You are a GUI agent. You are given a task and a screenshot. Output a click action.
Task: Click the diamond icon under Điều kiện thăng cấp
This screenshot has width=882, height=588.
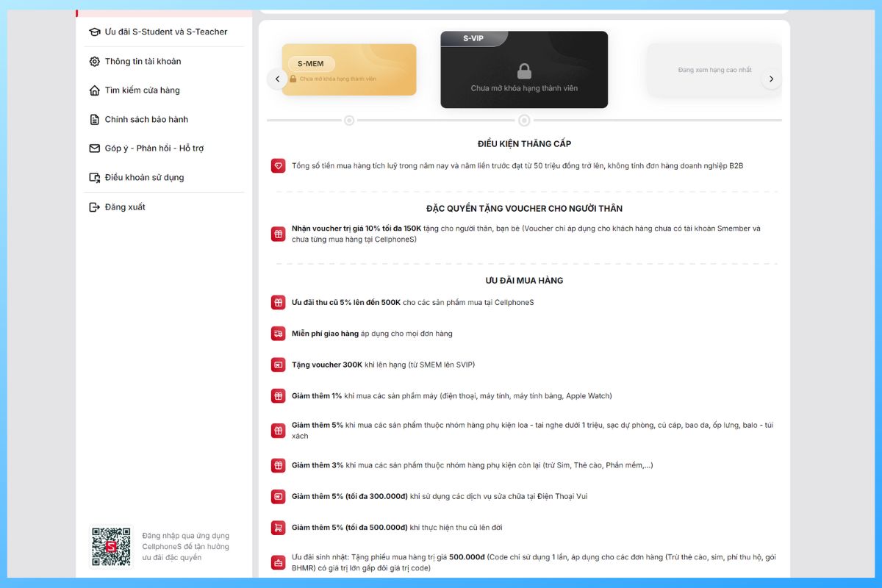(278, 166)
